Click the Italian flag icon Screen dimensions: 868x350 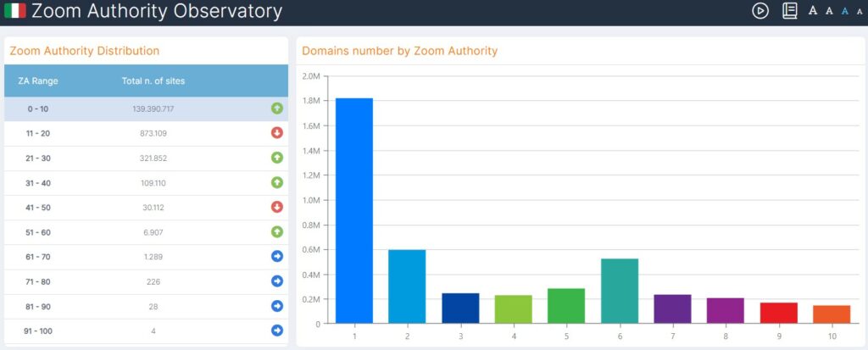pyautogui.click(x=15, y=11)
